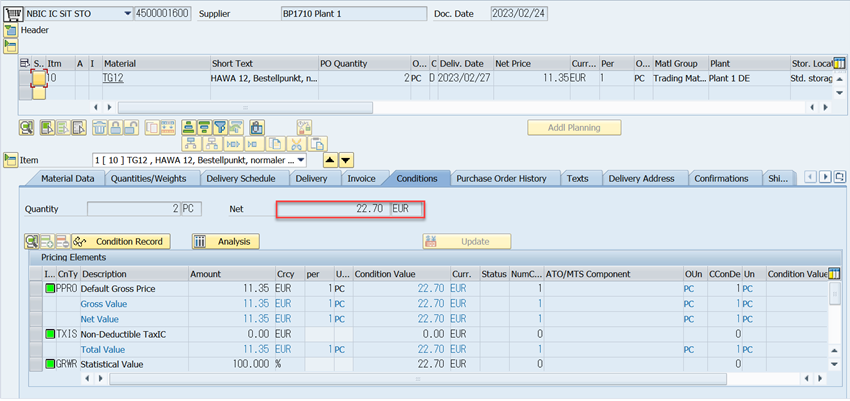Click the Net Price cell 11.35

pos(532,78)
